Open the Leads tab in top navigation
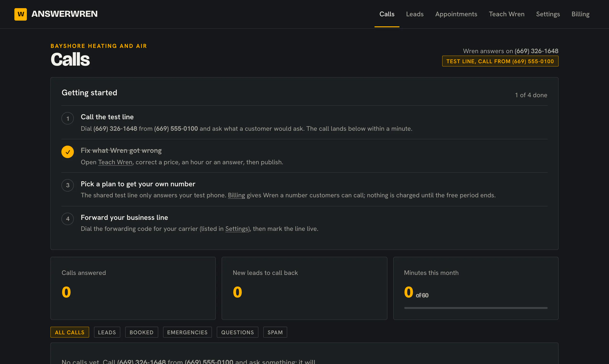Viewport: 609px width, 364px height. [415, 14]
